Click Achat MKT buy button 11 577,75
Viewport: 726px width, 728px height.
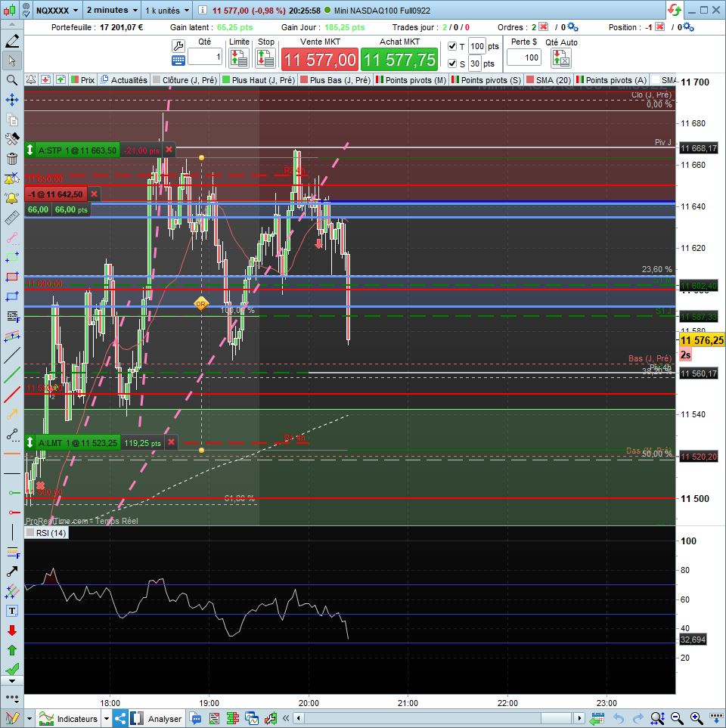click(x=399, y=60)
